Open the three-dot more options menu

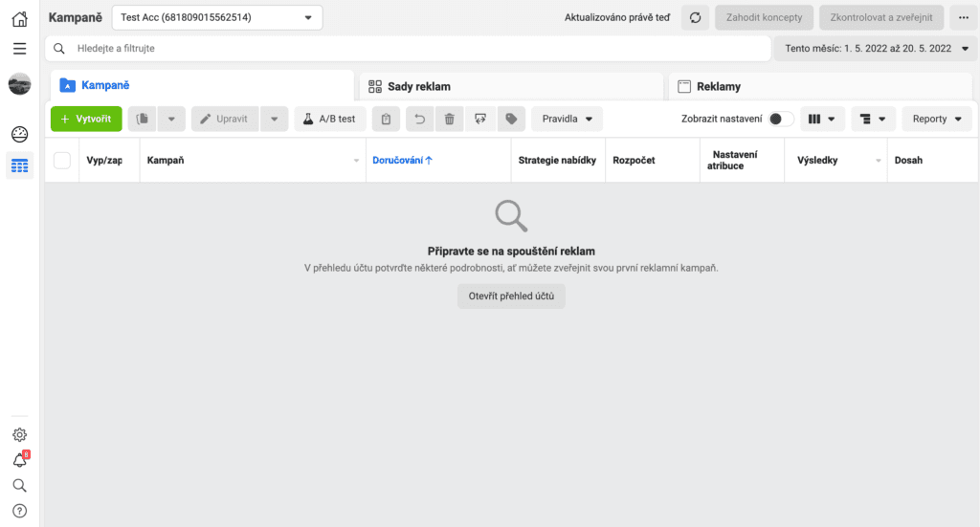(x=963, y=17)
